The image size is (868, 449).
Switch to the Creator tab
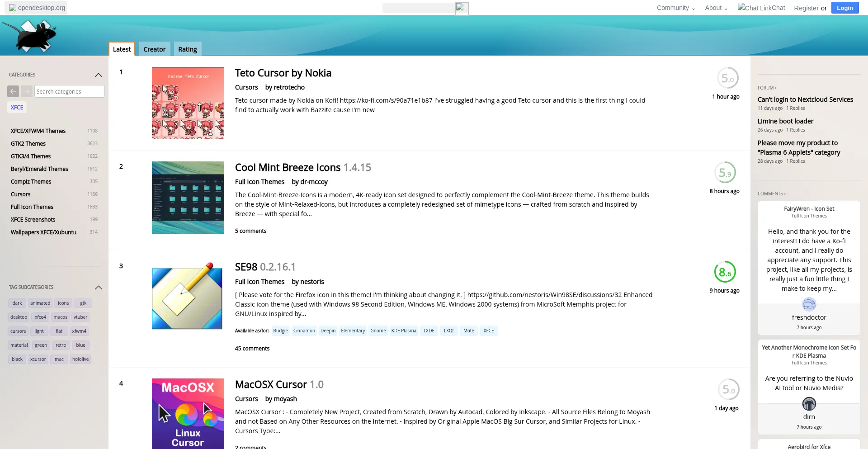click(x=154, y=49)
